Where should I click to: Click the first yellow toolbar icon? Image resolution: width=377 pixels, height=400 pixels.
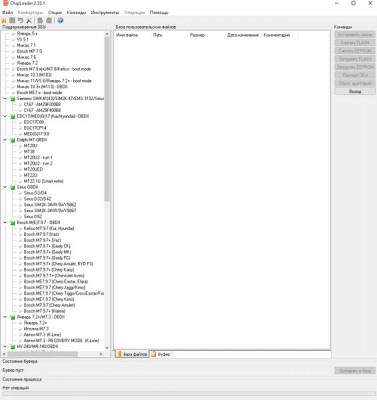(x=4, y=21)
